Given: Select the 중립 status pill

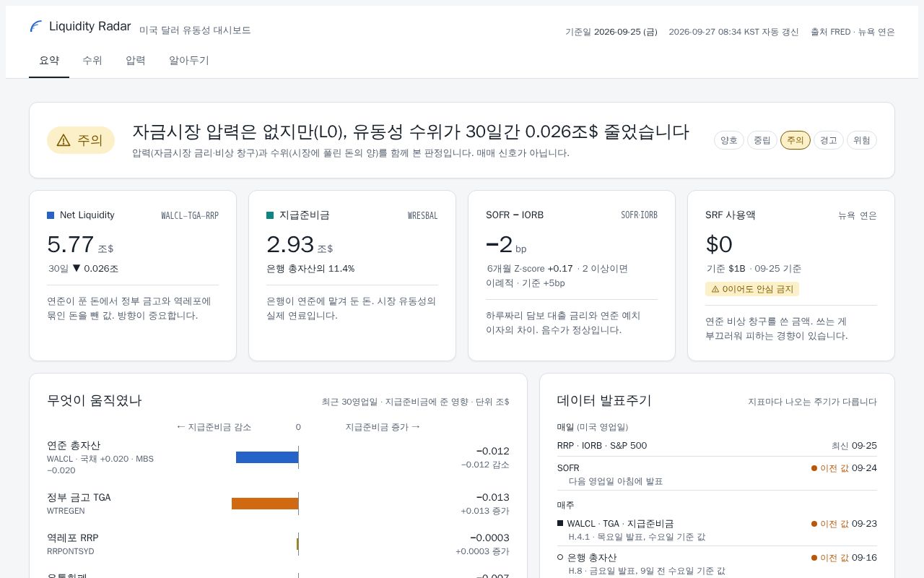Looking at the screenshot, I should 762,140.
